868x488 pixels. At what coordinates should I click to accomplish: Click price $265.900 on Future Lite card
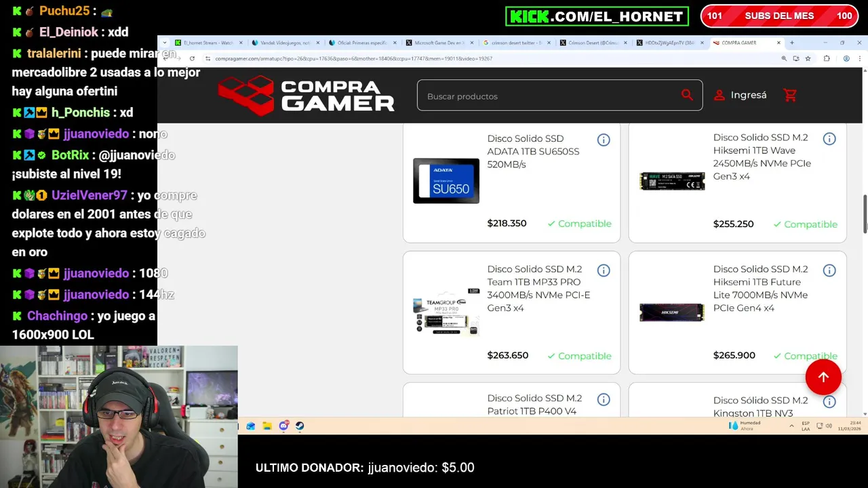pyautogui.click(x=734, y=356)
